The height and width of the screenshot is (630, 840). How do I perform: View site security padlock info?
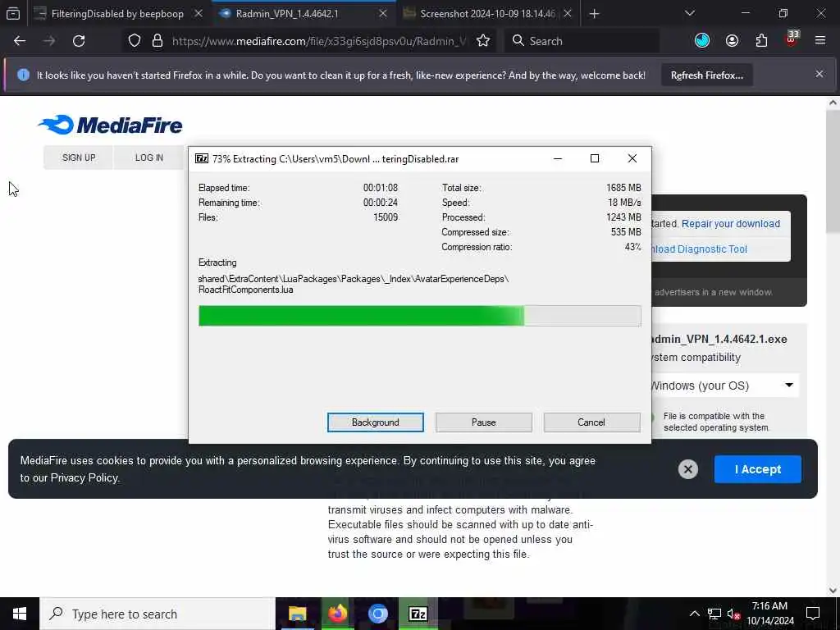157,41
